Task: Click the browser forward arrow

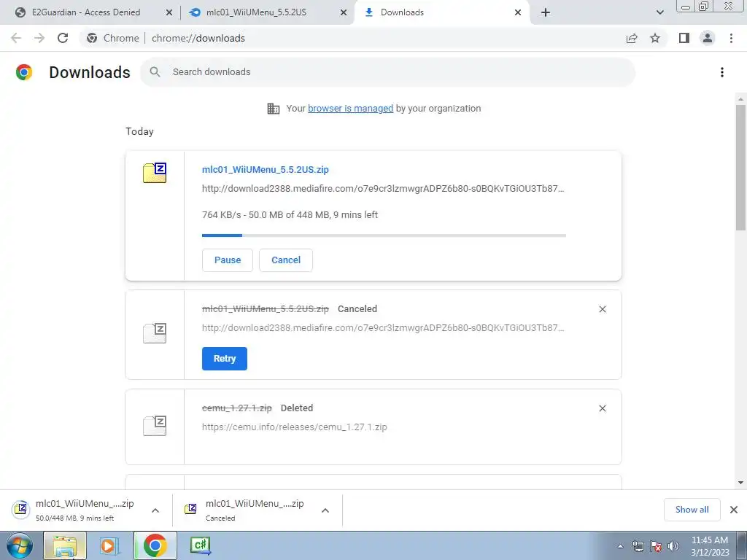Action: click(39, 38)
